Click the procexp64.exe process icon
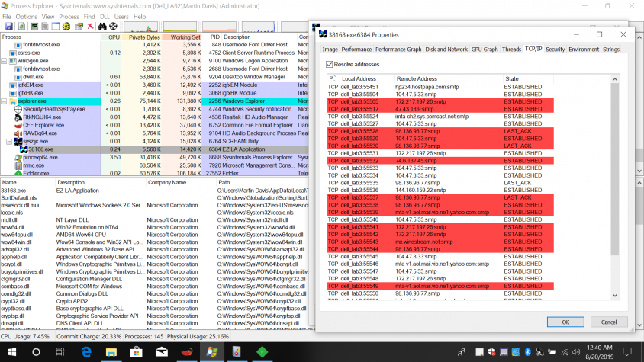This screenshot has width=644, height=362. point(18,158)
